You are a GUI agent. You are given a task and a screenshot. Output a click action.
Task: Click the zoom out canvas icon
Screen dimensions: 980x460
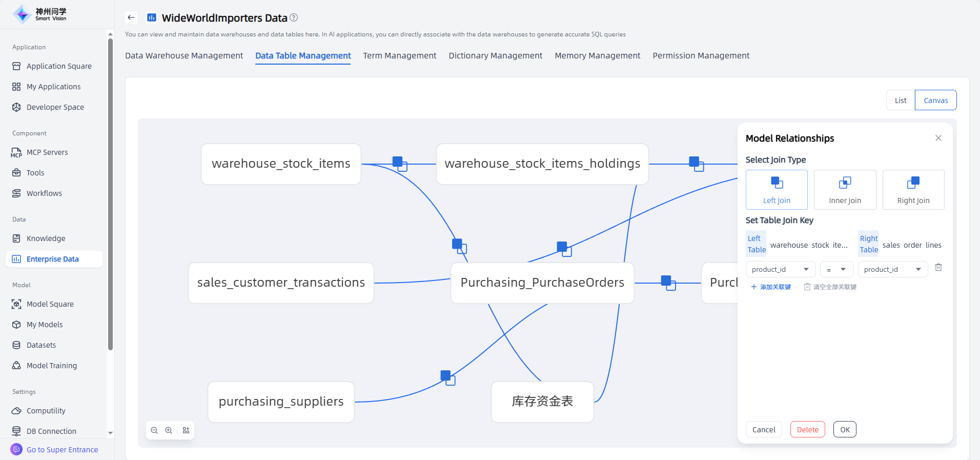point(154,430)
